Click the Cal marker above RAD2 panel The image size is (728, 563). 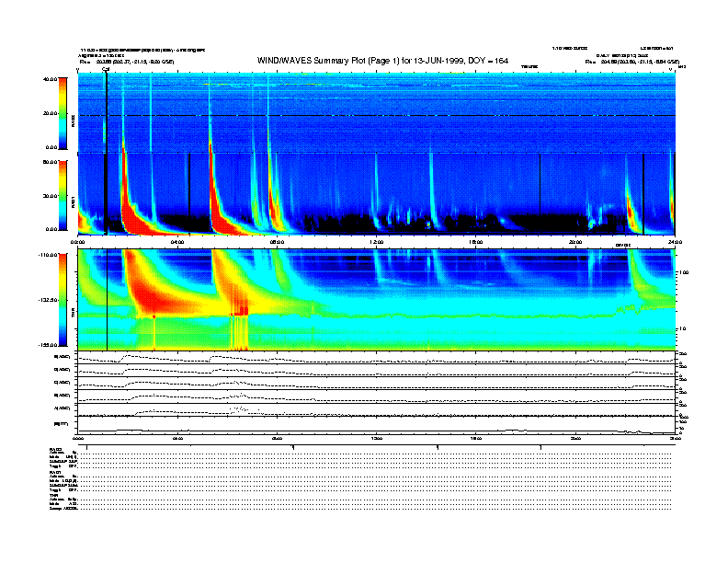tap(106, 69)
